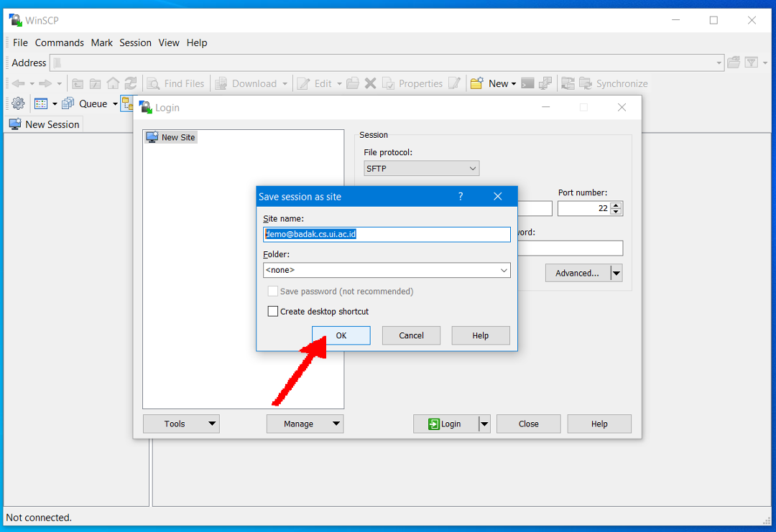Image resolution: width=776 pixels, height=532 pixels.
Task: Confirm save with the OK button
Action: pyautogui.click(x=341, y=335)
